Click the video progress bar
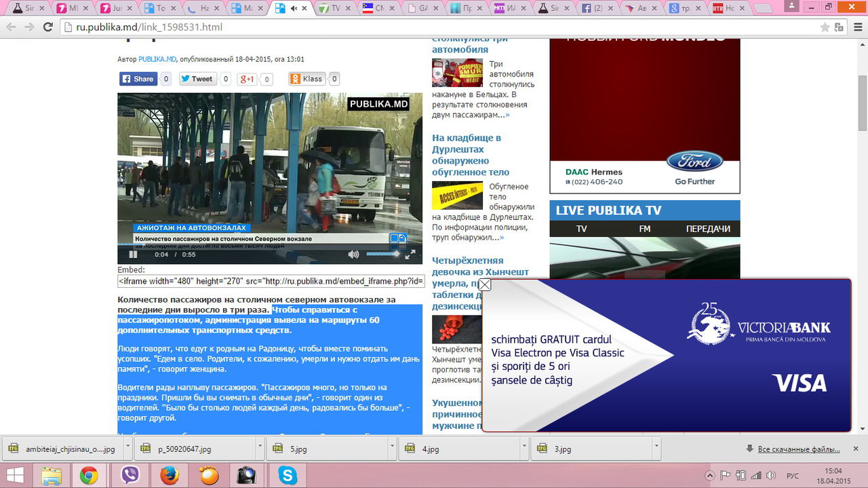Screen dimensions: 868x488 270,245
